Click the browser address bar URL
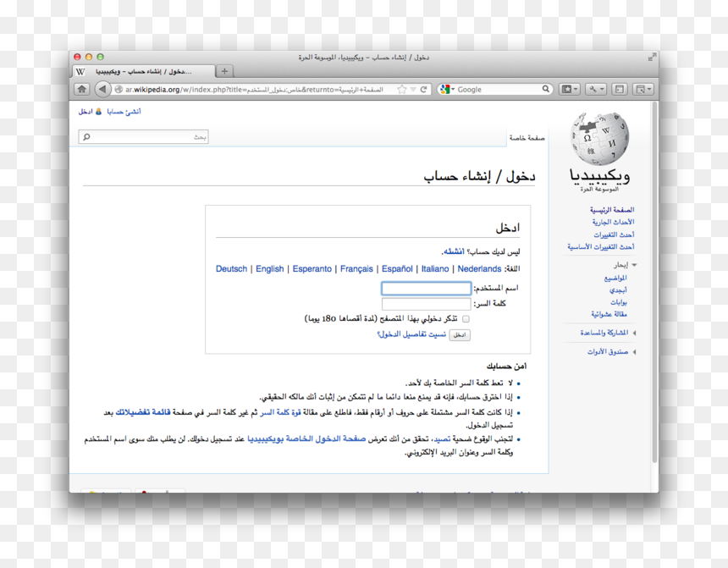728x568 pixels. click(254, 89)
